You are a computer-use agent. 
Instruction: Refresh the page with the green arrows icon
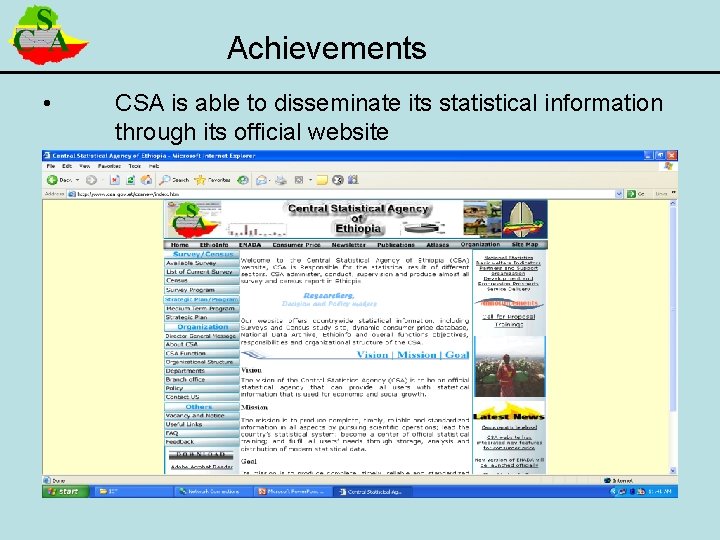[x=130, y=180]
